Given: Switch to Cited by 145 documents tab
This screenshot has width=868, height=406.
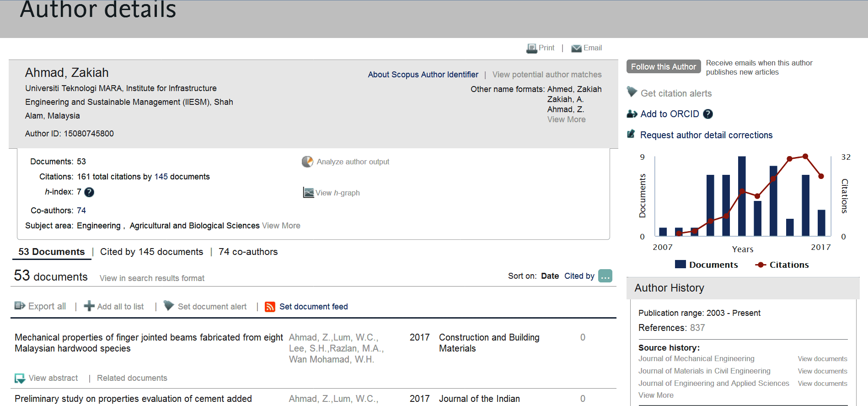Looking at the screenshot, I should [x=151, y=252].
